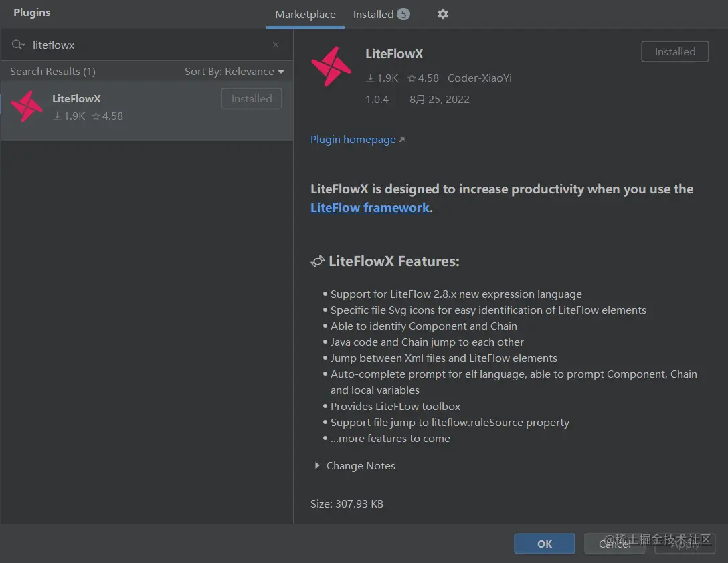Switch to the Marketplace tab
This screenshot has width=728, height=563.
coord(305,15)
